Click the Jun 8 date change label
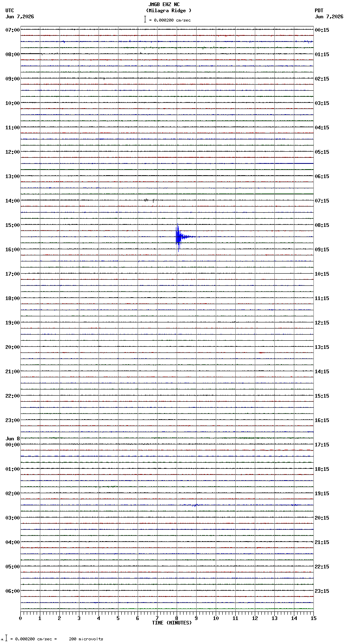This screenshot has height=644, width=346. (x=13, y=439)
